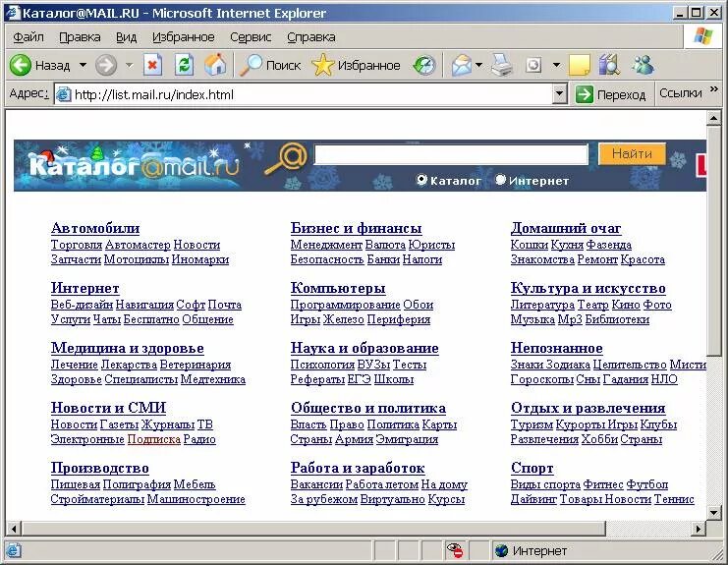Refresh the page with green arrows icon
The height and width of the screenshot is (565, 728).
pyautogui.click(x=184, y=65)
